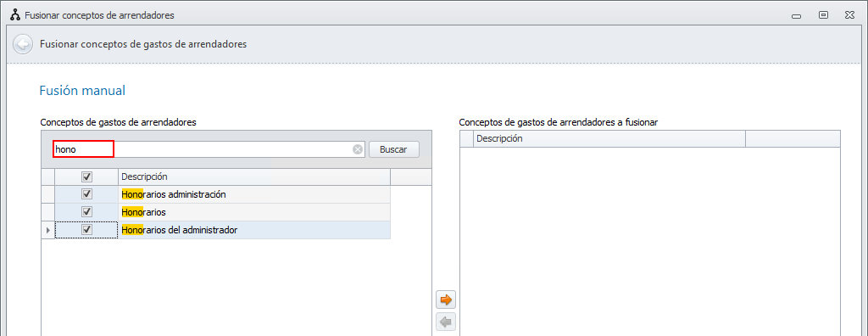
Task: Move selected concepts right with orange arrow
Action: point(446,300)
